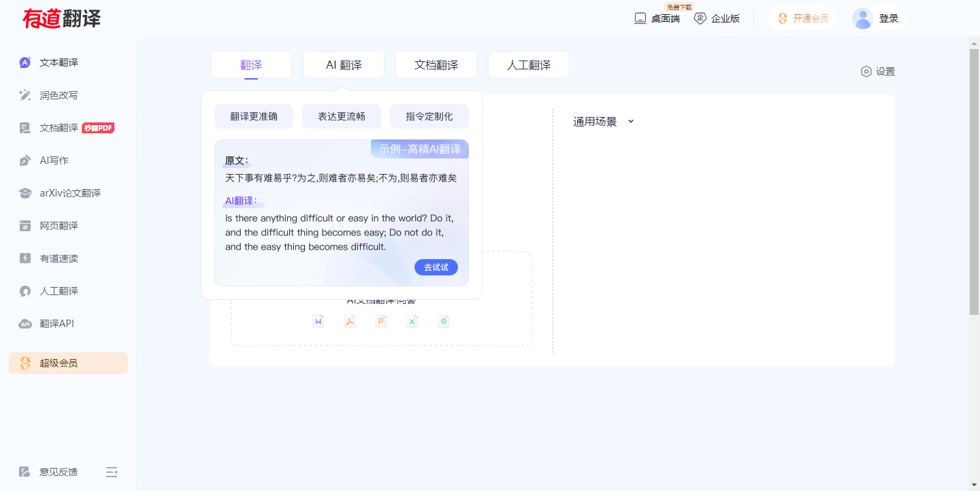
Task: Click the 超级会员 S icon
Action: click(25, 363)
